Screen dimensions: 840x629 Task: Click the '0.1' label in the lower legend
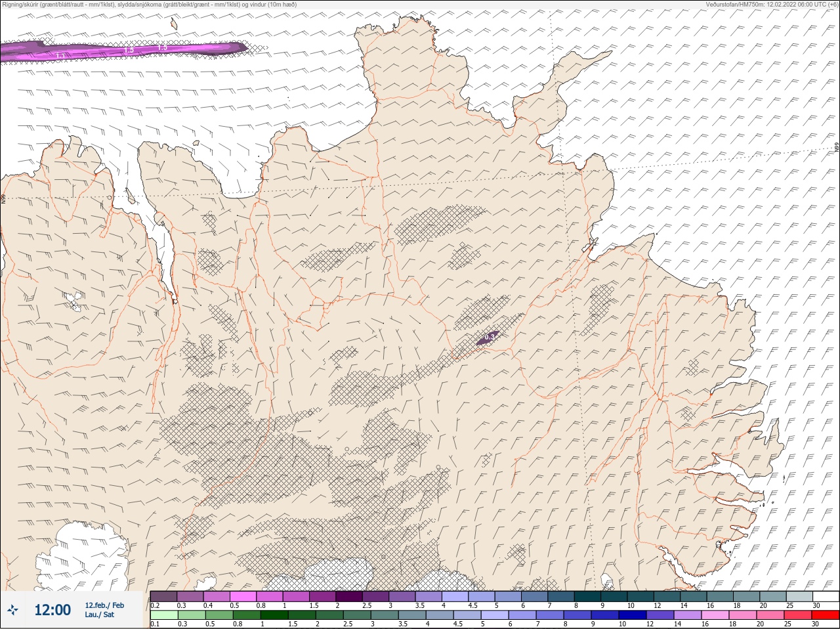pyautogui.click(x=155, y=624)
